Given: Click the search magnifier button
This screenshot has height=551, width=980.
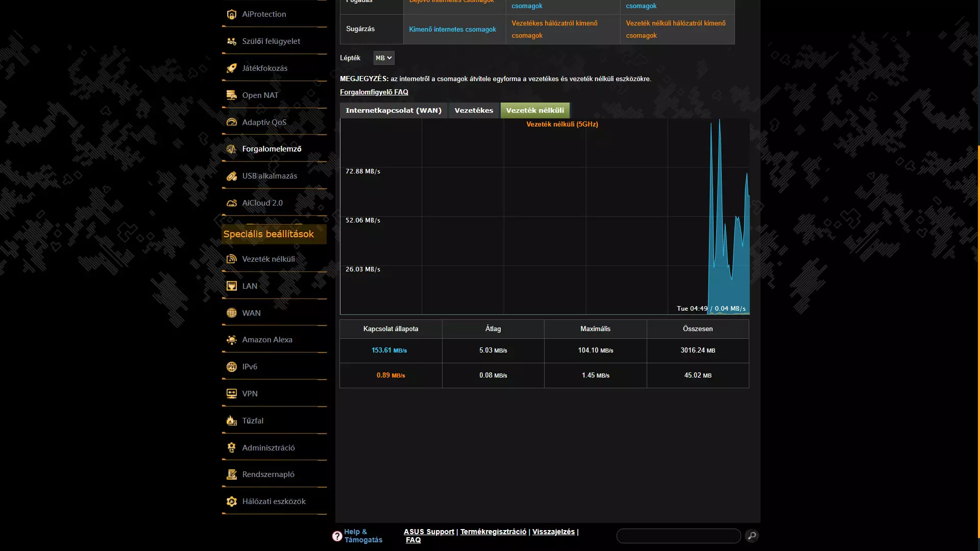Looking at the screenshot, I should (x=752, y=536).
